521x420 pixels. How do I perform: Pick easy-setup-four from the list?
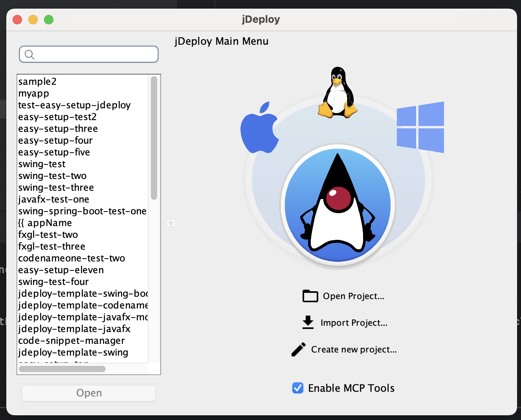pyautogui.click(x=83, y=141)
